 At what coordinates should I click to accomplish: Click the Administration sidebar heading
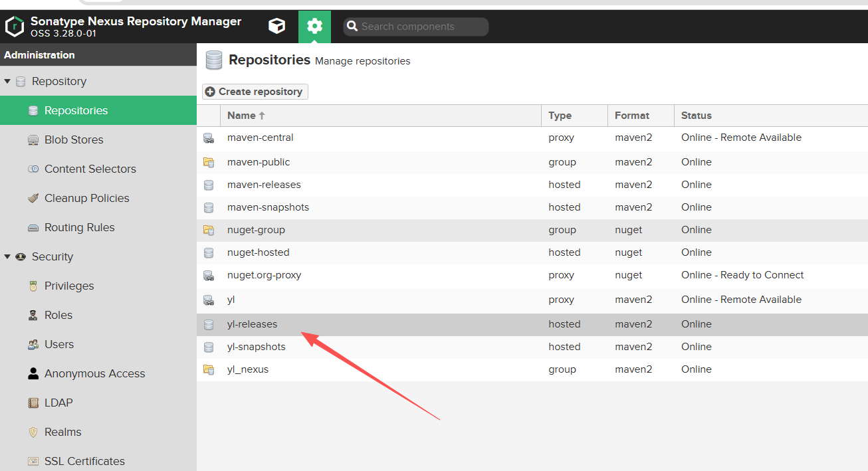[x=39, y=55]
